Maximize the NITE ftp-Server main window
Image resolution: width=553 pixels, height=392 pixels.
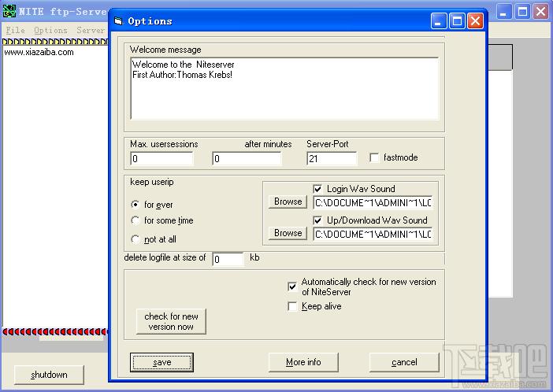pyautogui.click(x=522, y=12)
